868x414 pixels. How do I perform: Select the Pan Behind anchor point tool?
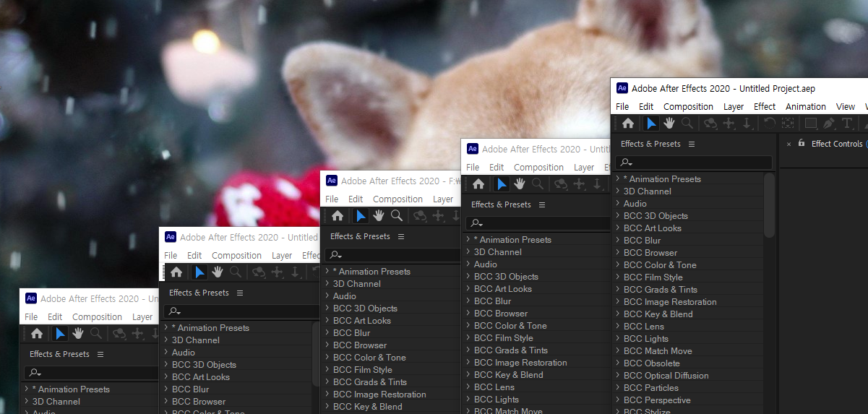tap(788, 124)
